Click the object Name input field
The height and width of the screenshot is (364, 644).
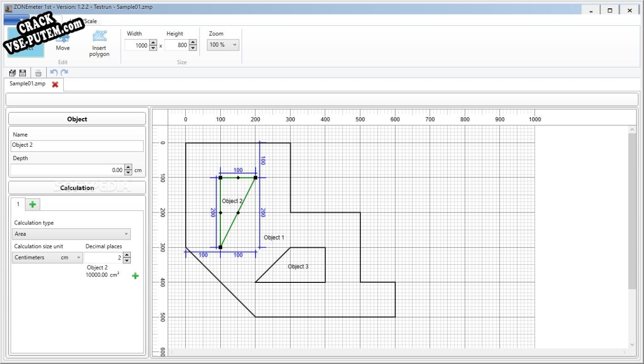(77, 145)
